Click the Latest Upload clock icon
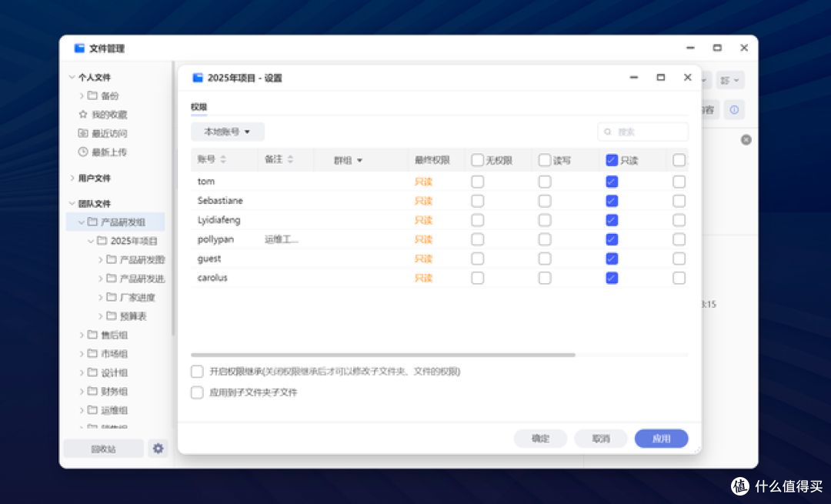 click(83, 152)
